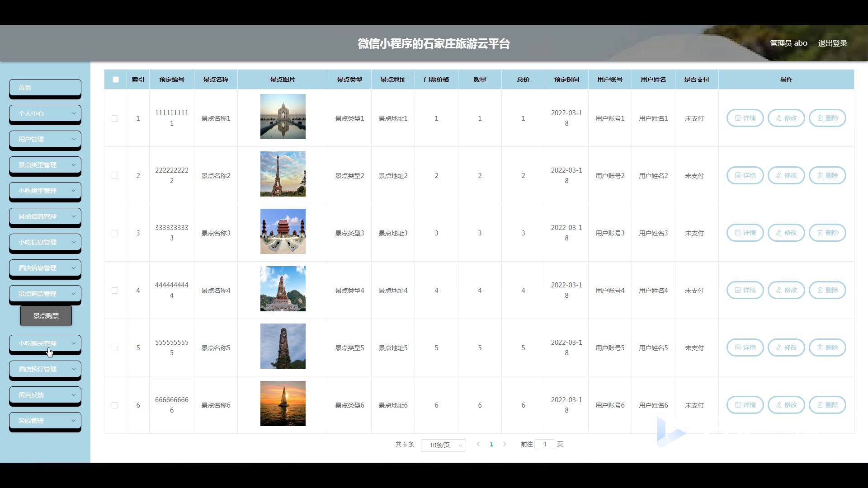This screenshot has height=488, width=868.
Task: Click the 修改 pencil button for row 5
Action: coord(786,347)
